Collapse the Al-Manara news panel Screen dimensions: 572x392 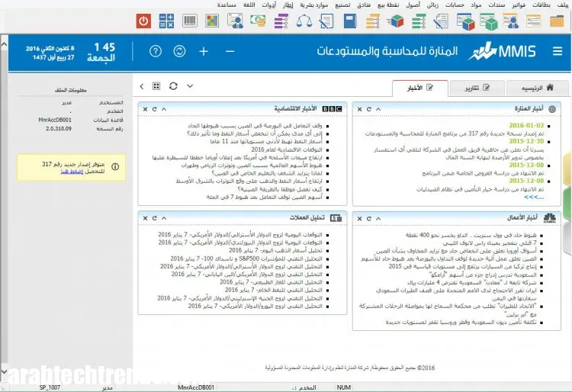click(x=378, y=108)
